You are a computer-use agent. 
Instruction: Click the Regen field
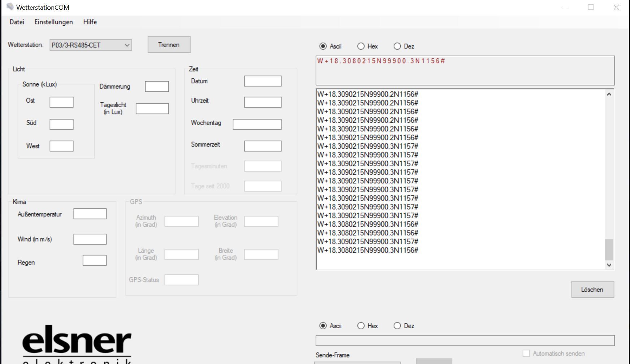(x=95, y=260)
